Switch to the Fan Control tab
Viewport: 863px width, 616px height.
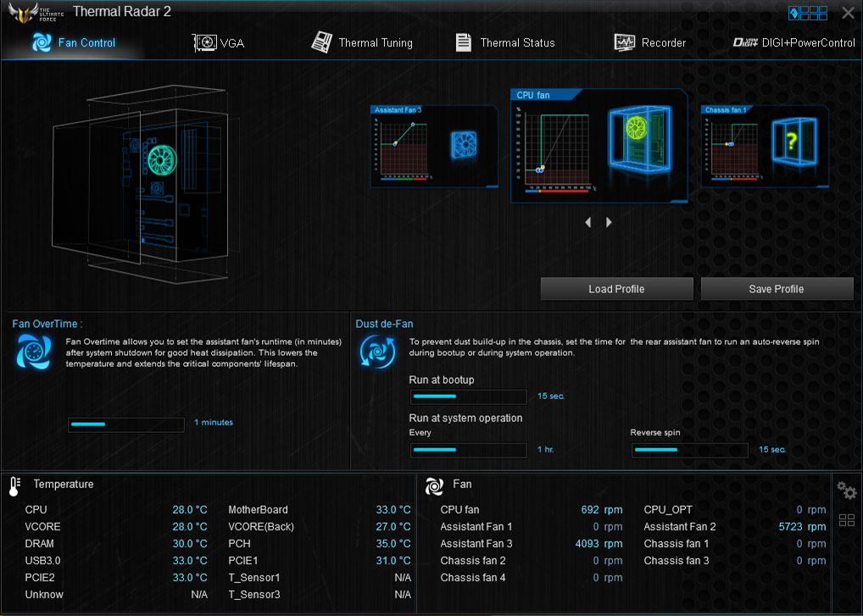[x=74, y=43]
